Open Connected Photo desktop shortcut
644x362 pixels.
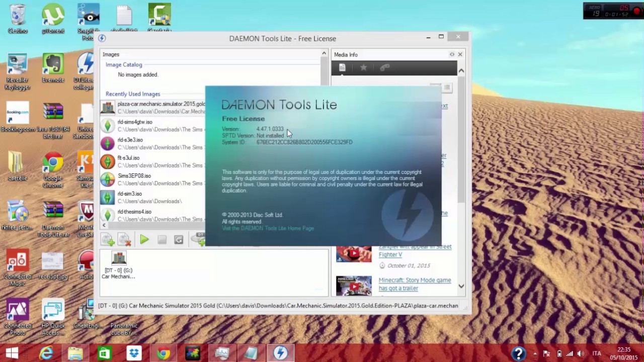click(x=18, y=317)
